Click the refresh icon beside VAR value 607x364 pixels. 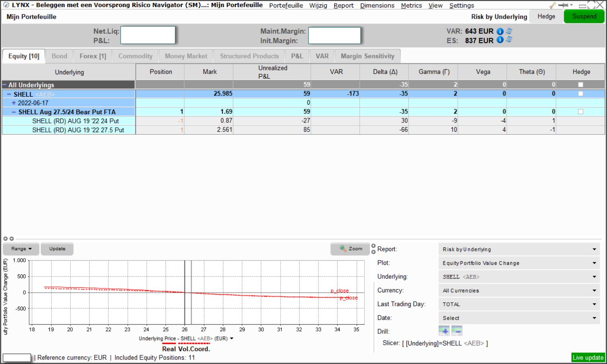pos(509,31)
